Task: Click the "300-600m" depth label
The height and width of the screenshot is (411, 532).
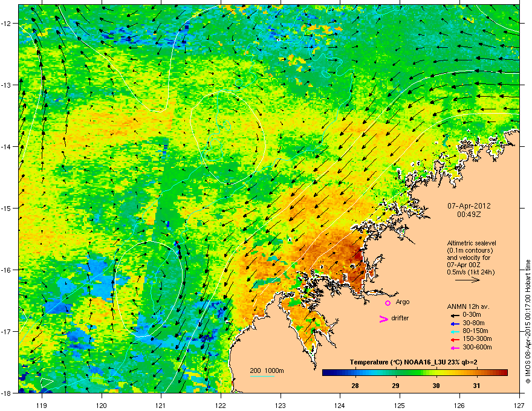Action: [x=477, y=347]
